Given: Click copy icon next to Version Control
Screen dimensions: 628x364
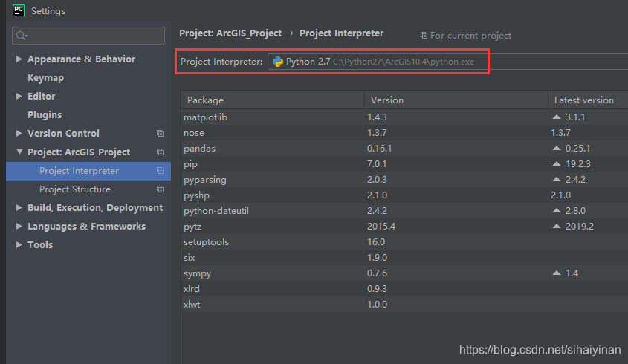Looking at the screenshot, I should point(160,134).
